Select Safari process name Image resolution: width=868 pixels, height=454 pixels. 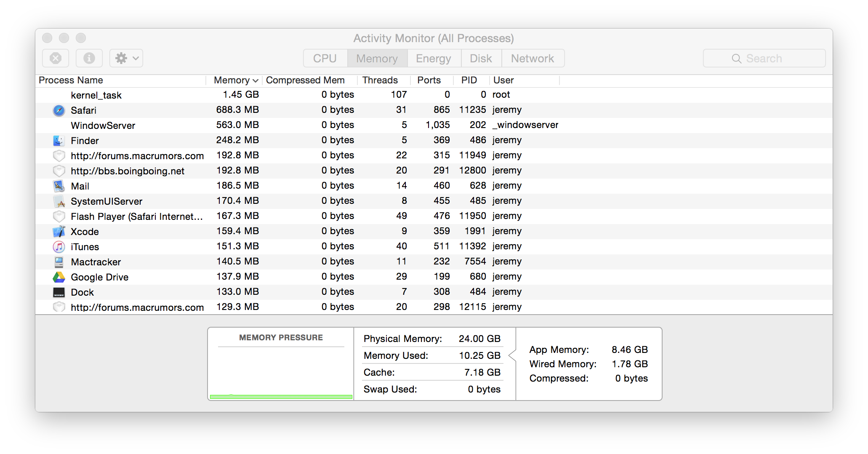[83, 110]
